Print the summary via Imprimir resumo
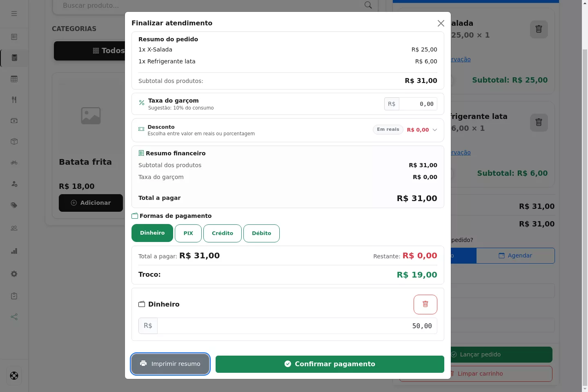The height and width of the screenshot is (392, 588). pyautogui.click(x=170, y=364)
